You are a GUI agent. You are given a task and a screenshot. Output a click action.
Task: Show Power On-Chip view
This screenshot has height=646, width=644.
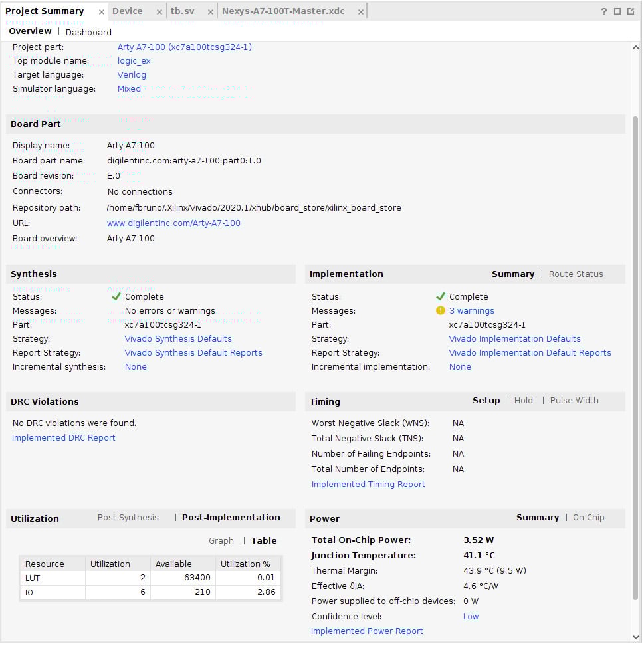pyautogui.click(x=588, y=518)
